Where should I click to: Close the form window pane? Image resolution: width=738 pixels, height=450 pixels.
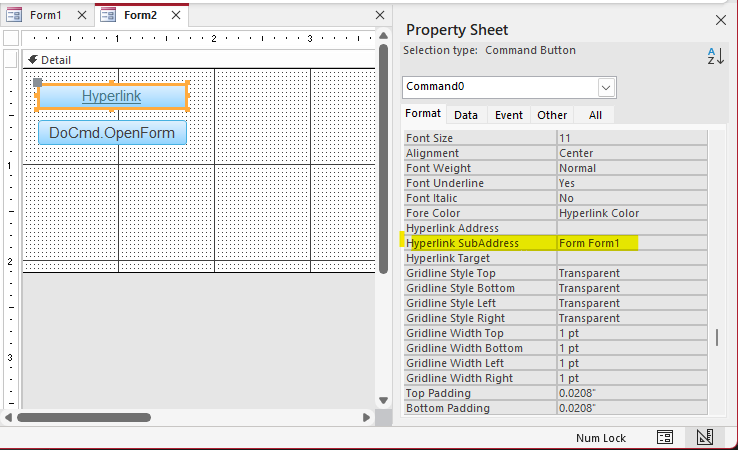coord(380,15)
